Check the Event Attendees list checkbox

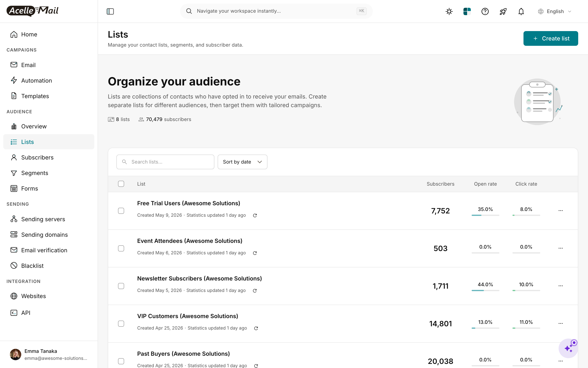pos(121,248)
